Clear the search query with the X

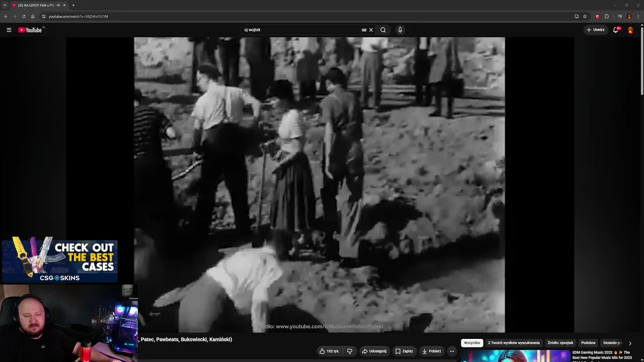(x=371, y=30)
